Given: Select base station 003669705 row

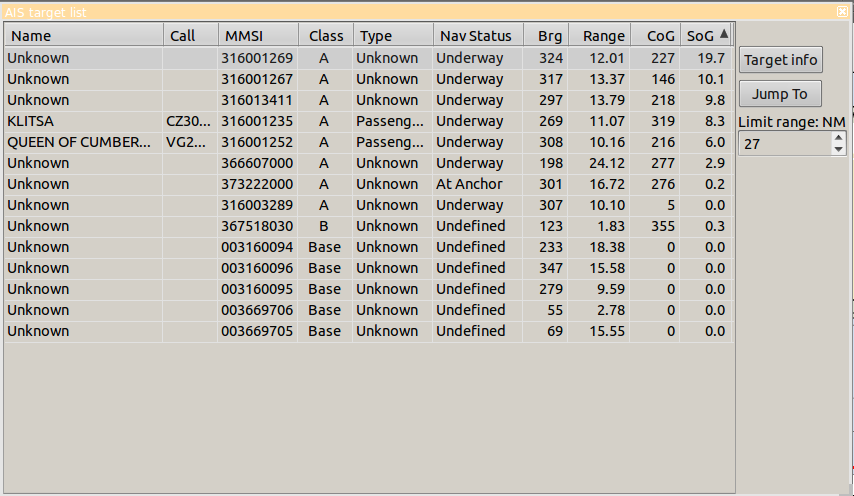Looking at the screenshot, I should (x=257, y=331).
